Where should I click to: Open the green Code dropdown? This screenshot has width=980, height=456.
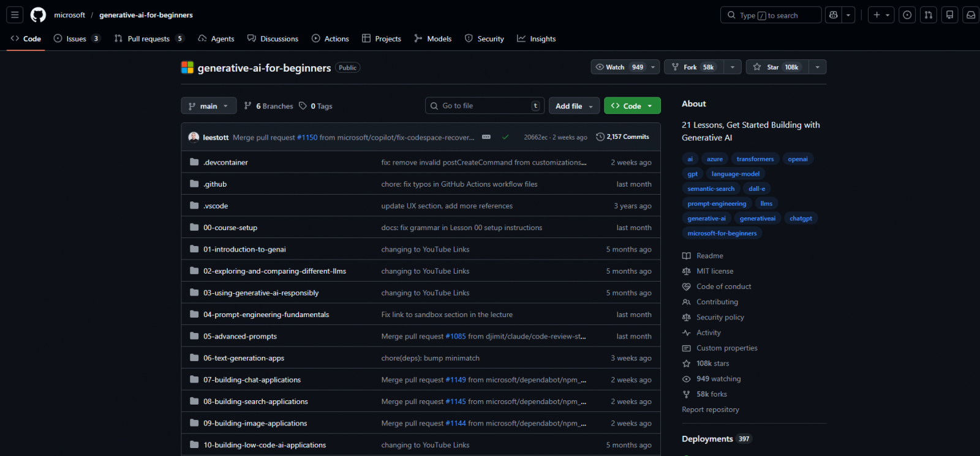click(631, 106)
